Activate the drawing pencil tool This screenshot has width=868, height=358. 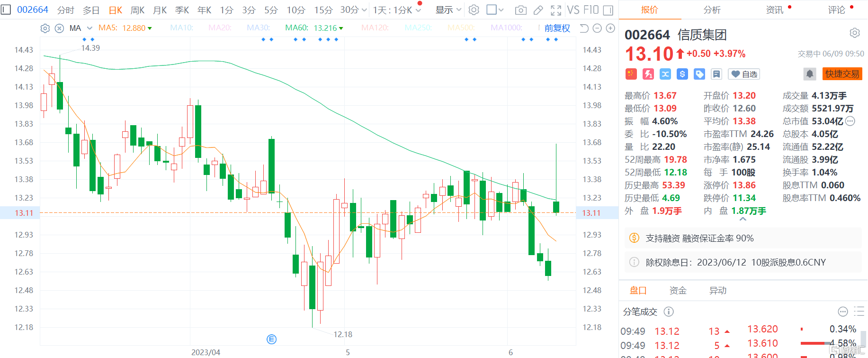coord(538,10)
